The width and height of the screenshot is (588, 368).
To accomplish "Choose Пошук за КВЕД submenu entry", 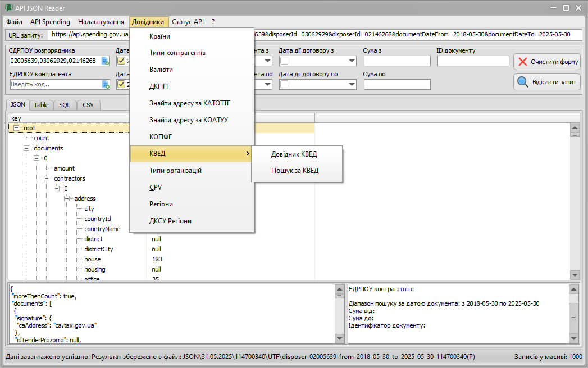I will (x=295, y=171).
